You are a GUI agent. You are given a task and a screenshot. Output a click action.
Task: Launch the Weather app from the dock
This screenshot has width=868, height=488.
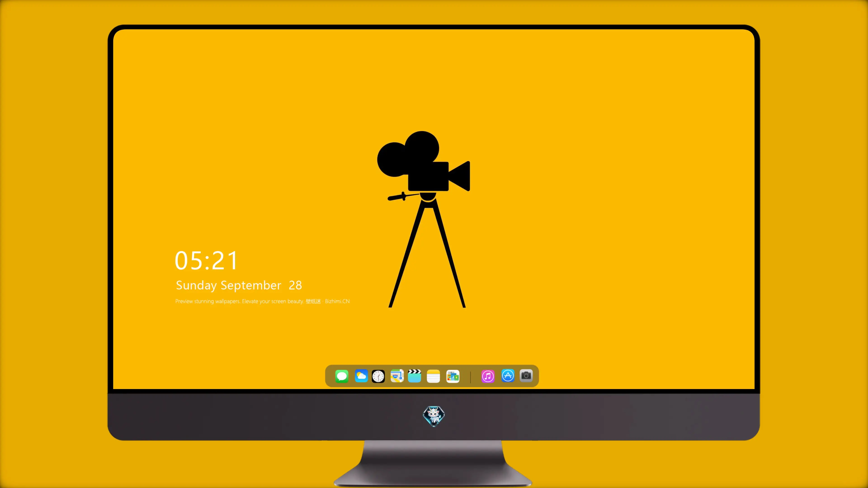(x=361, y=376)
